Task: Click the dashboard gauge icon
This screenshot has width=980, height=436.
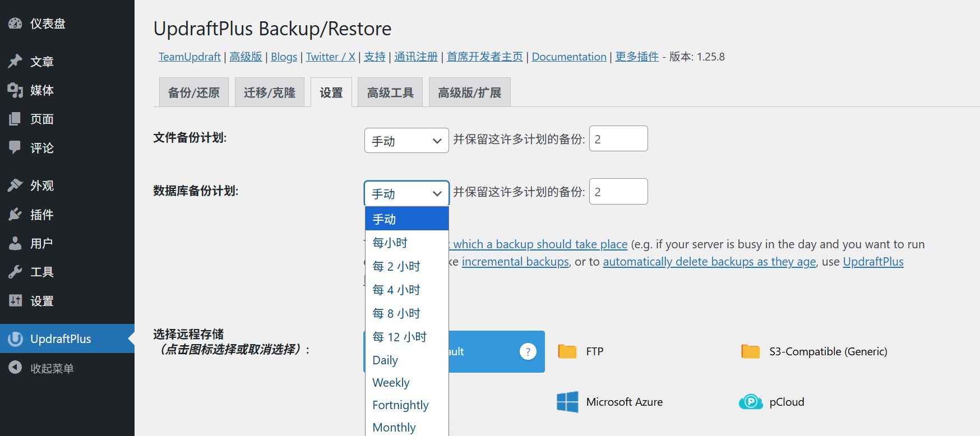Action: 15,24
